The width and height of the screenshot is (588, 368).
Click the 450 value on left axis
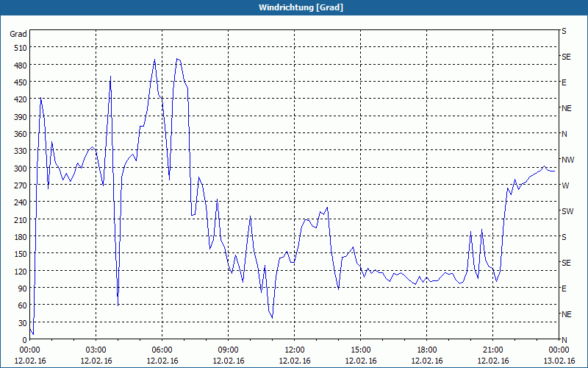[x=21, y=82]
